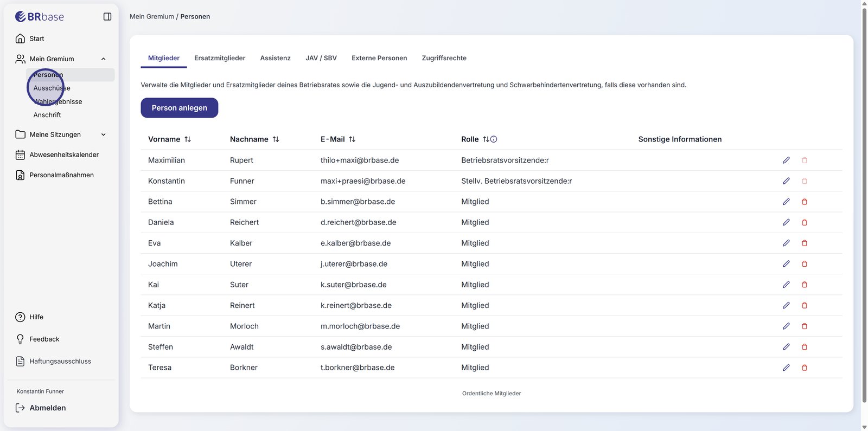Click the Person anlegen button
The height and width of the screenshot is (431, 868).
click(180, 108)
